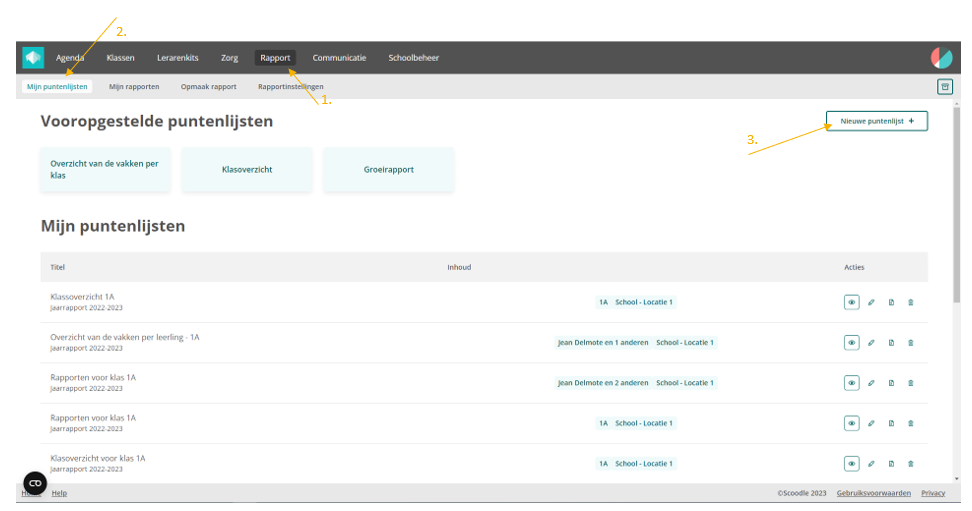Delete the second 'Rapporten voor klas 1A' row
The image size is (972, 511).
point(910,423)
